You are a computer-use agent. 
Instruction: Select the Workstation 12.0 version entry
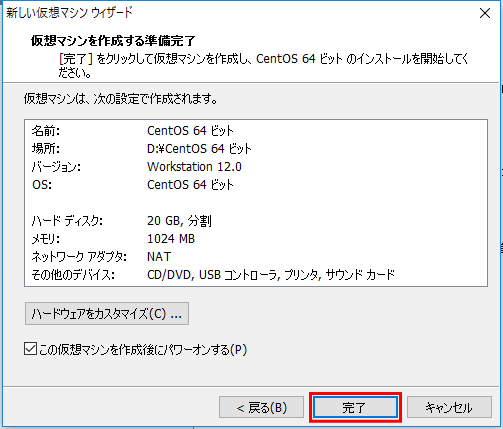coord(194,167)
